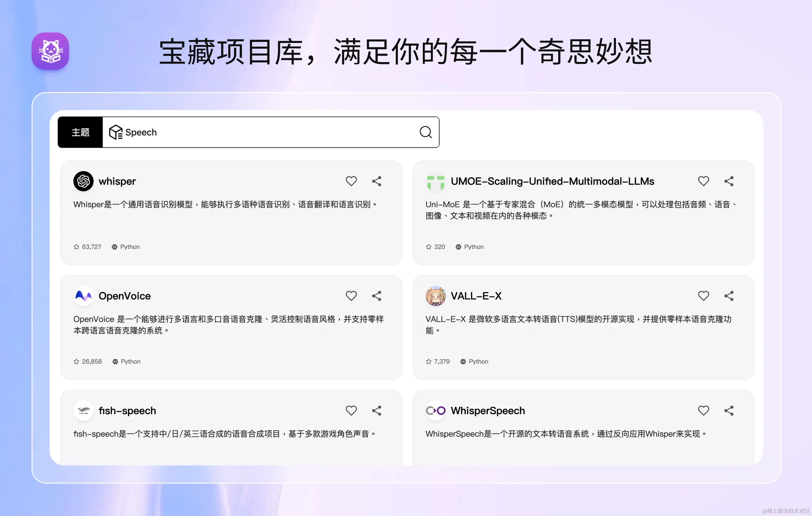Viewport: 812px width, 516px height.
Task: Click the Speech search input field
Action: point(271,132)
